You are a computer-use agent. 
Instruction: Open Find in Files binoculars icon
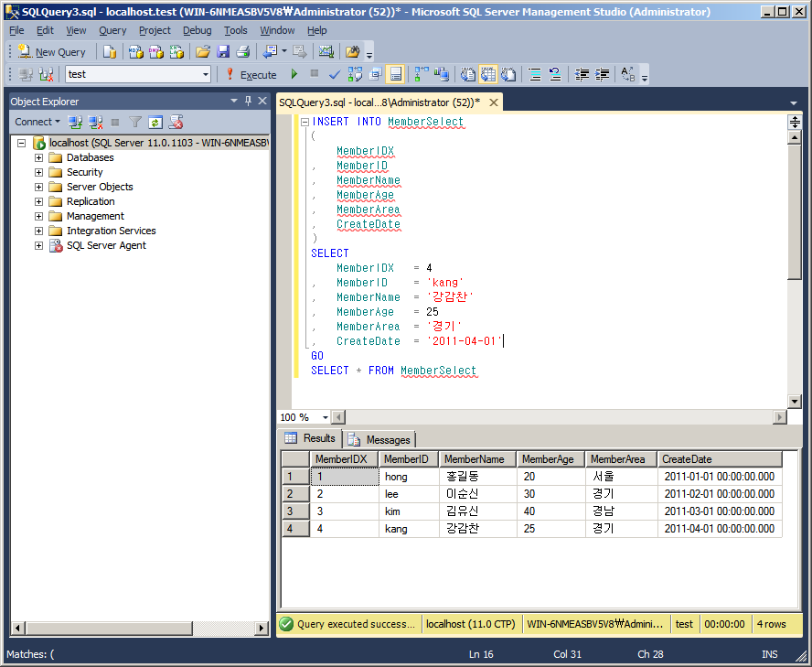tap(353, 52)
